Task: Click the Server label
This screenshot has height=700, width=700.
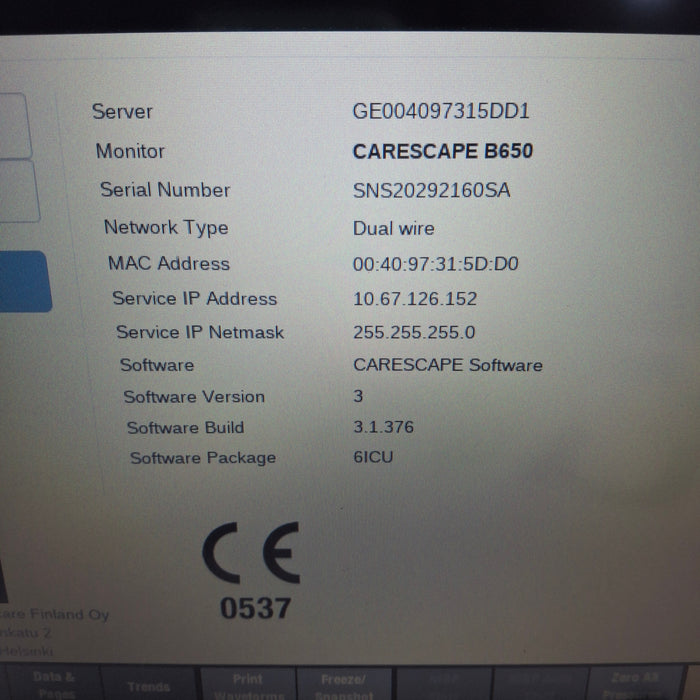Action: click(122, 111)
